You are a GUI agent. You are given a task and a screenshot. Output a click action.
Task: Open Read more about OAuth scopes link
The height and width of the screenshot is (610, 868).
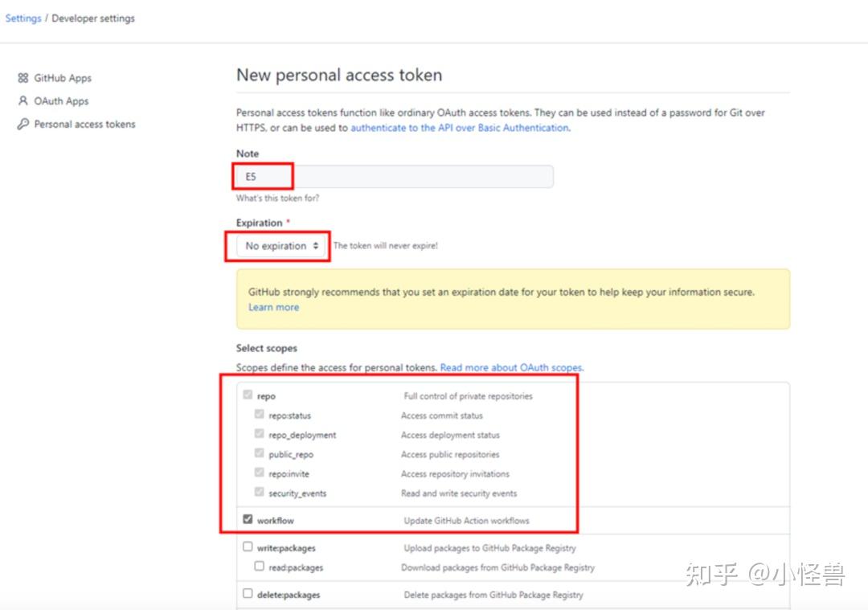point(511,368)
